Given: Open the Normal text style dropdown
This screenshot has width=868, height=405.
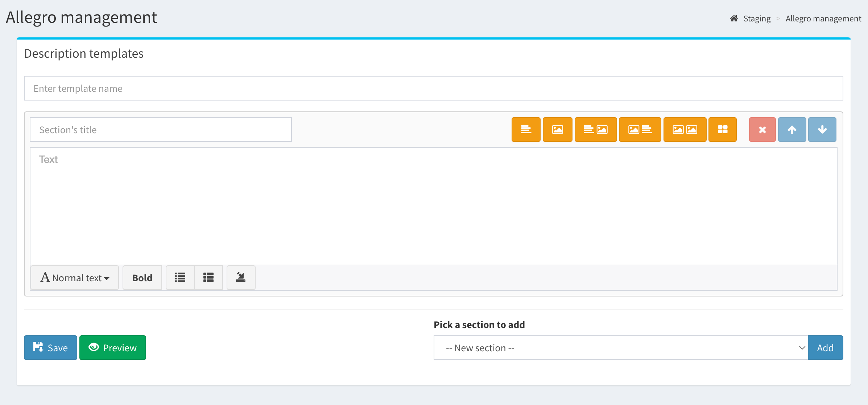Looking at the screenshot, I should [75, 278].
